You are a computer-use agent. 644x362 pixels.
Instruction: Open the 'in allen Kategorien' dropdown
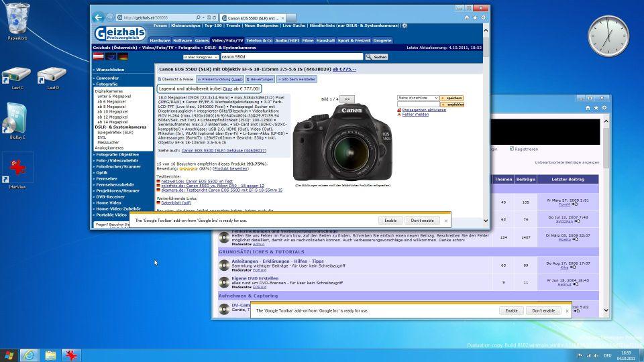coord(201,57)
